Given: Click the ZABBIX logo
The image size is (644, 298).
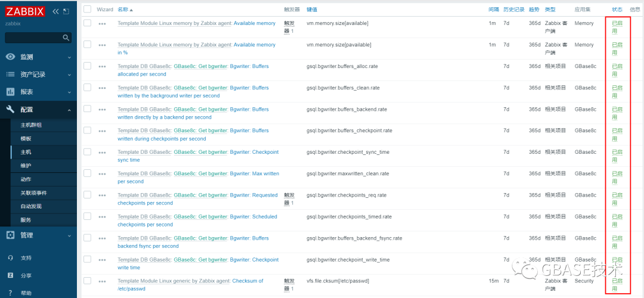Looking at the screenshot, I should (25, 12).
